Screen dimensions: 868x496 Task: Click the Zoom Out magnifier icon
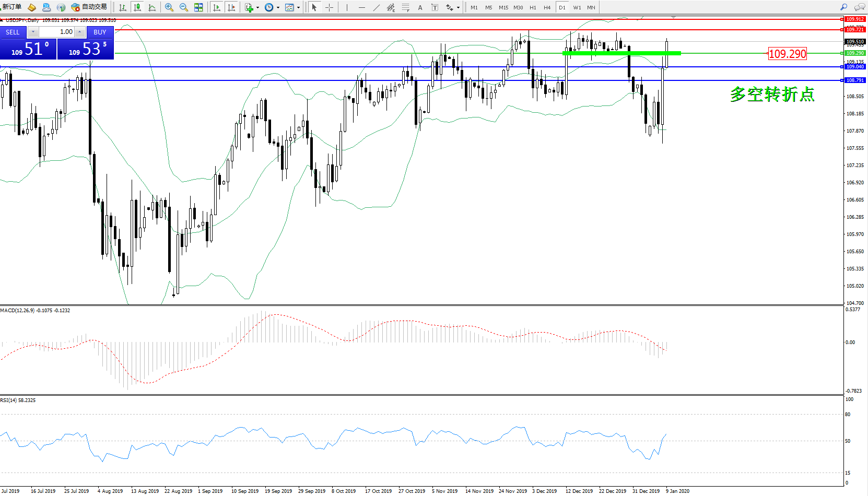183,7
